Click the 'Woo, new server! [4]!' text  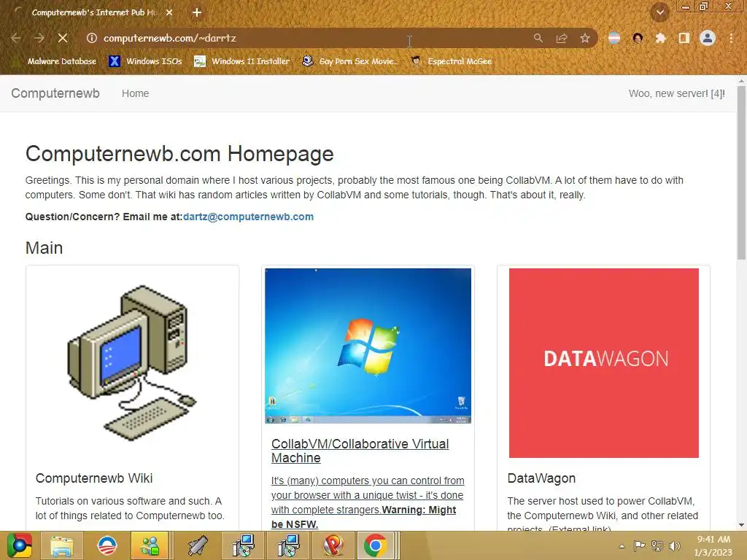pyautogui.click(x=676, y=93)
